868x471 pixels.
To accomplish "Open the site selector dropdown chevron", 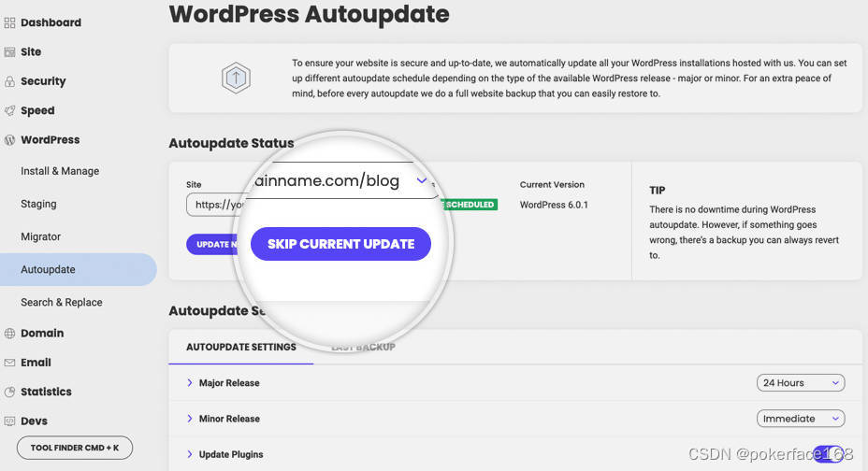I will [x=422, y=180].
